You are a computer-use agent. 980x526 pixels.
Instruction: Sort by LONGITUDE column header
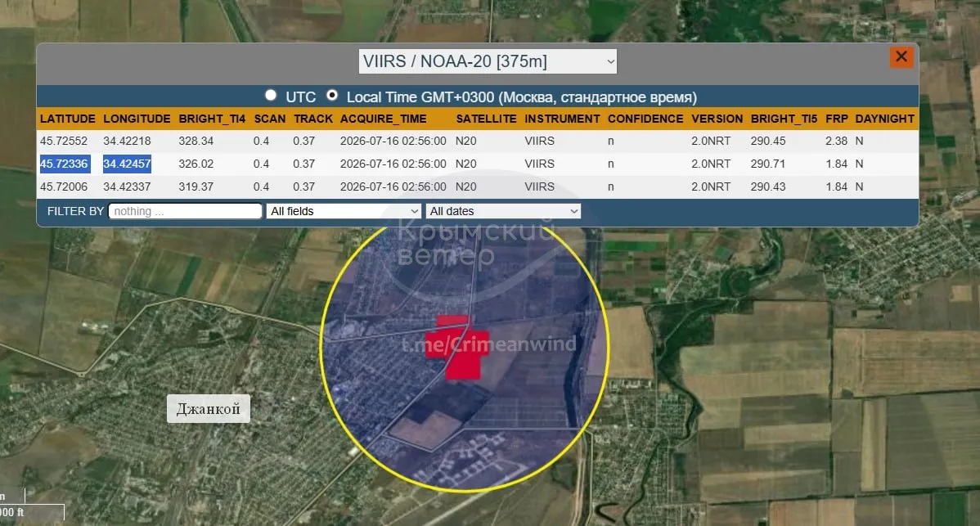(x=137, y=119)
